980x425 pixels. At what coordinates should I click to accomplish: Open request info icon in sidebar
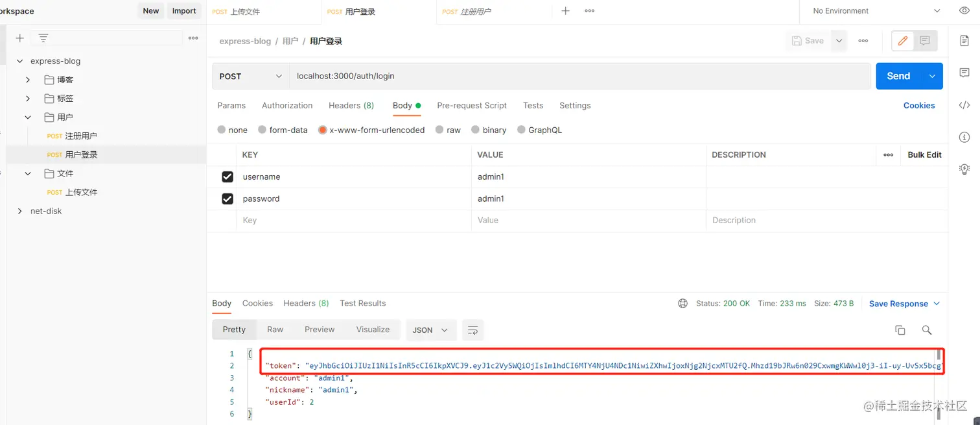point(964,137)
